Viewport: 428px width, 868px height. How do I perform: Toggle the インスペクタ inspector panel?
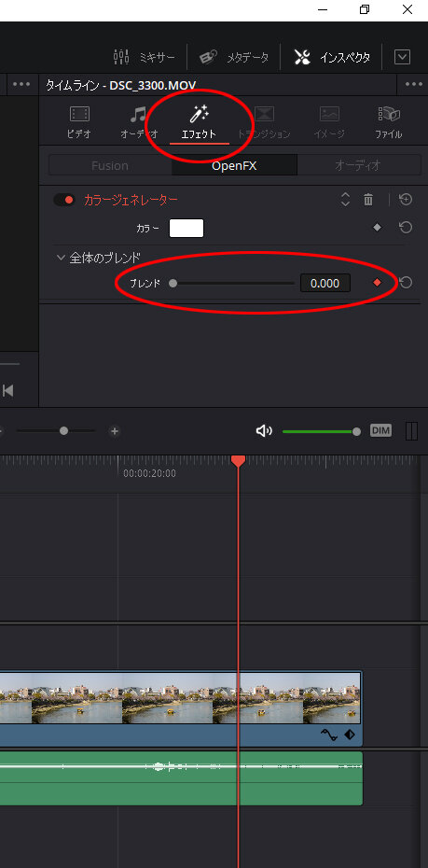(332, 56)
